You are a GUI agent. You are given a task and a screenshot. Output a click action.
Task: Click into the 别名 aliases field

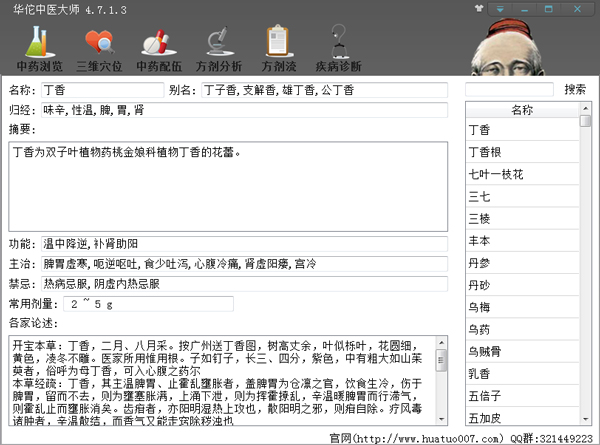[324, 90]
